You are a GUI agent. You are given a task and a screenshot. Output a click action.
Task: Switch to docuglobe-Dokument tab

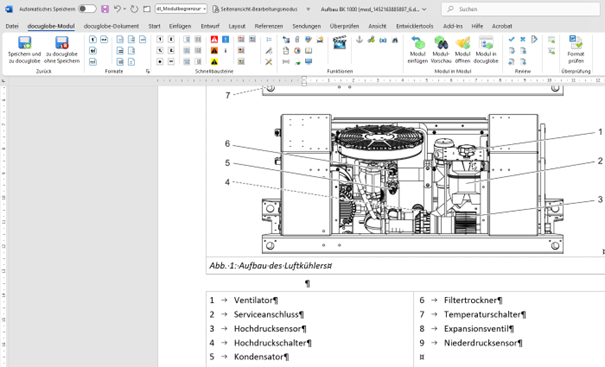pos(111,26)
